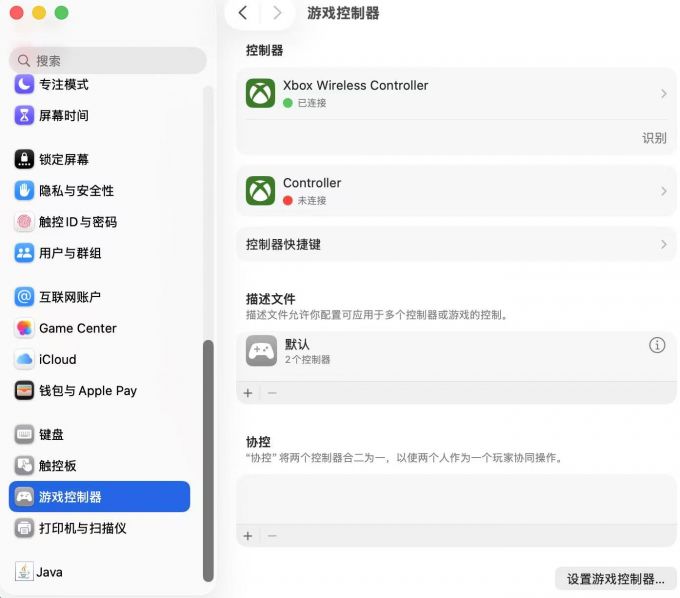Click the game controller icon in sidebar

pyautogui.click(x=24, y=497)
